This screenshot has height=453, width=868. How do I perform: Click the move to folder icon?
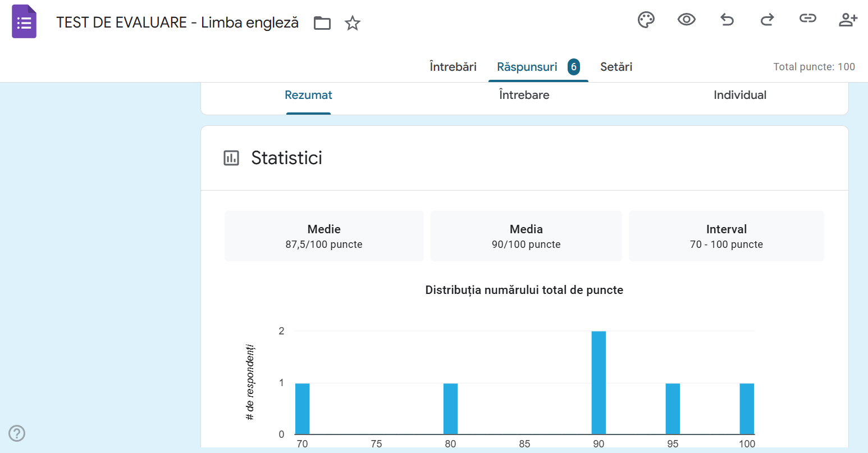tap(322, 23)
